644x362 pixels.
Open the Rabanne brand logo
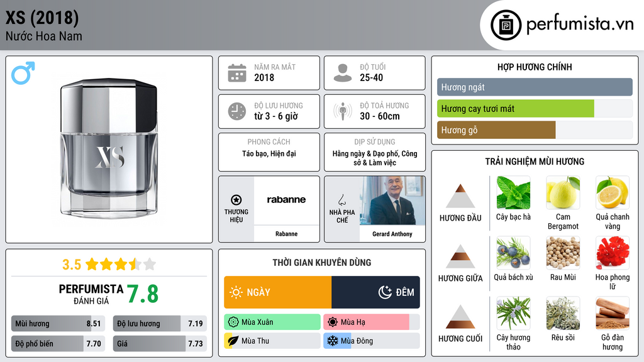286,200
